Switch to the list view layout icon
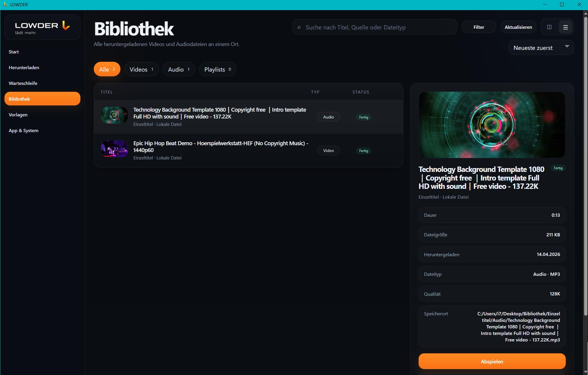Viewport: 588px width, 375px height. 565,27
